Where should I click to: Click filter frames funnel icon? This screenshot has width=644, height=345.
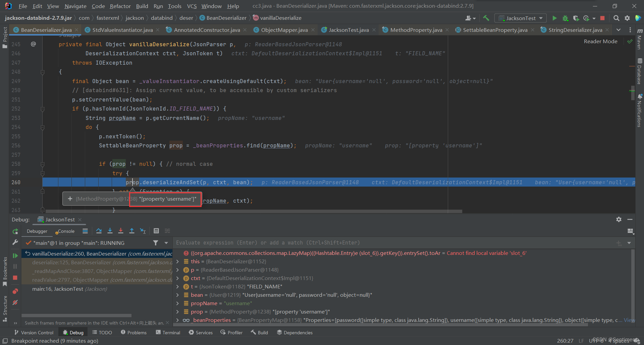(156, 243)
